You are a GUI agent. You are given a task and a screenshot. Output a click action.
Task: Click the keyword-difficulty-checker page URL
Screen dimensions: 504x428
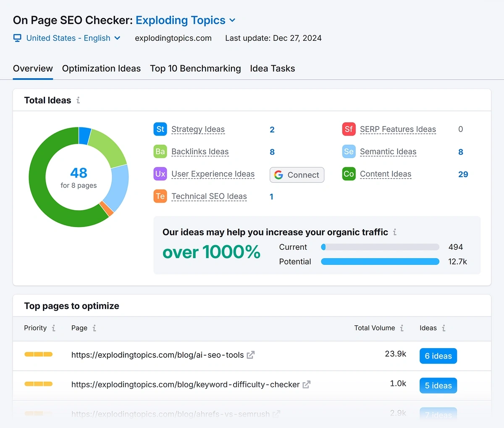tap(185, 384)
